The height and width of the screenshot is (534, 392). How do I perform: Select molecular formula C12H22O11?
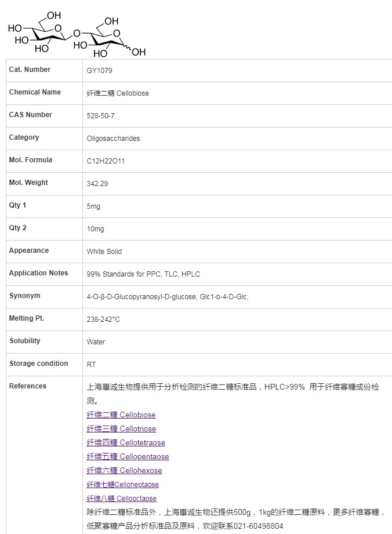pos(106,161)
